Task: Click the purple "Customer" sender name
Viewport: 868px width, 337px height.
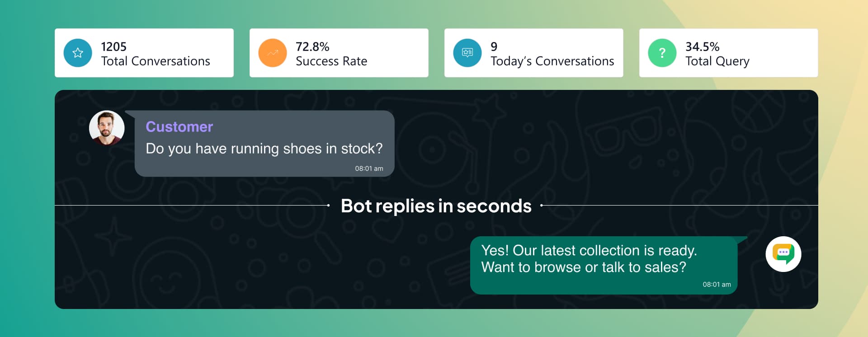Action: click(x=179, y=127)
